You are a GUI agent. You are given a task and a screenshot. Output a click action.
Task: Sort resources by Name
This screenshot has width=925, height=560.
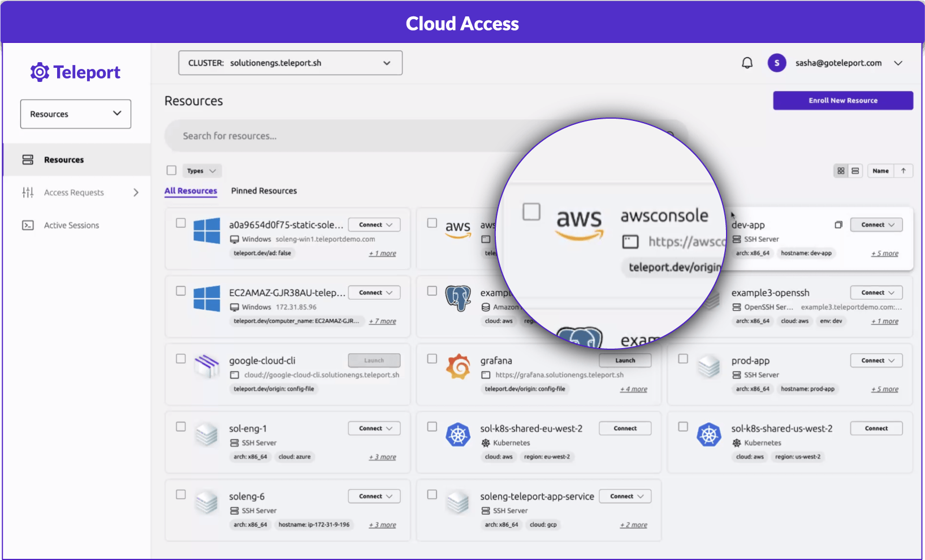[x=880, y=171]
